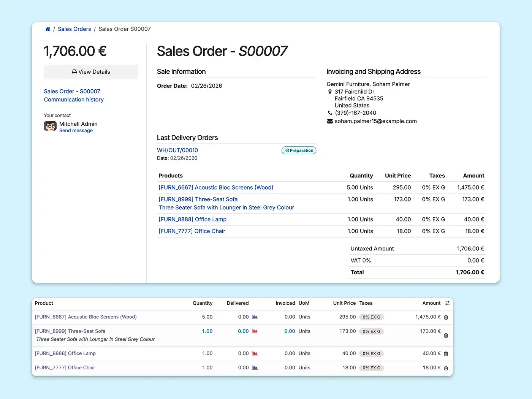The width and height of the screenshot is (532, 399).
Task: Open forecast chart icon for Acoustic Bloc Screens
Action: [255, 317]
